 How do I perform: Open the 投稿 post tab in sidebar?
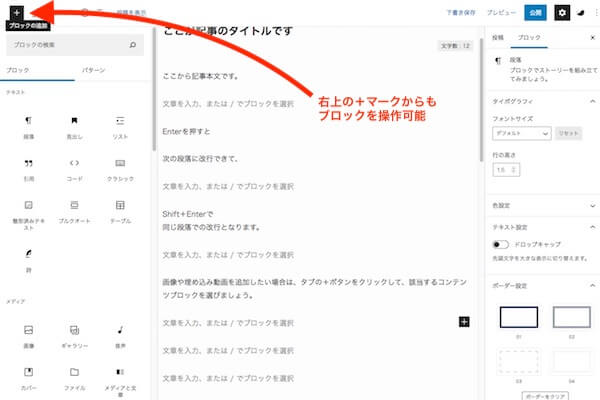pos(498,38)
